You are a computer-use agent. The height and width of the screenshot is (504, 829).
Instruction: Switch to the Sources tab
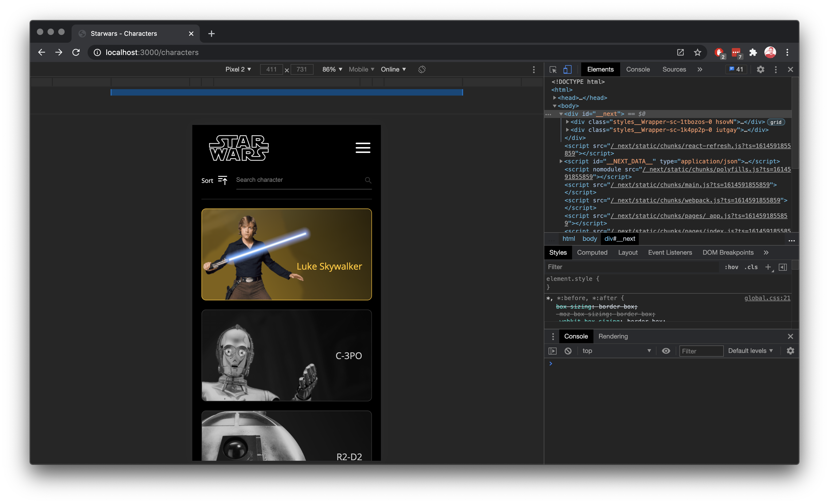coord(674,69)
